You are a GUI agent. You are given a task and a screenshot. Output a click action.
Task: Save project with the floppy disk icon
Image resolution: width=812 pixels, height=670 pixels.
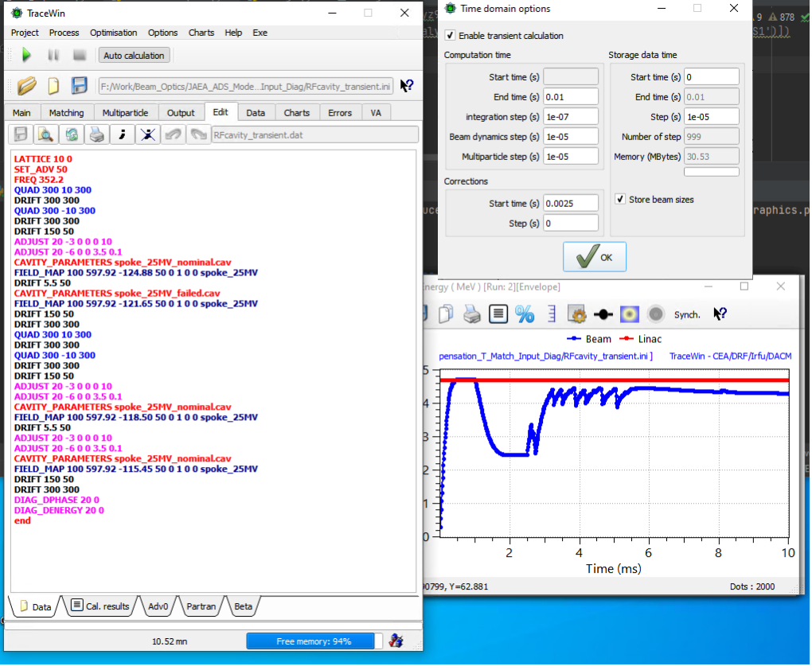tap(79, 86)
